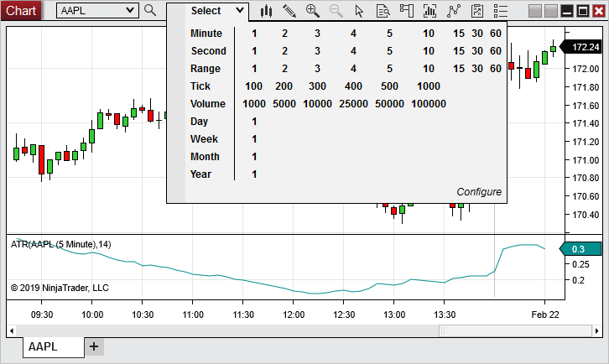This screenshot has width=609, height=364.
Task: Select the 1 Week interval
Action: tap(254, 139)
